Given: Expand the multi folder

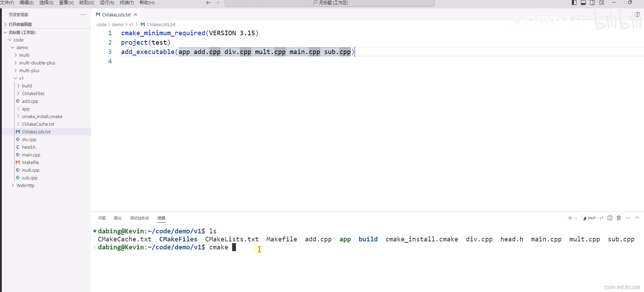Looking at the screenshot, I should pyautogui.click(x=24, y=55).
